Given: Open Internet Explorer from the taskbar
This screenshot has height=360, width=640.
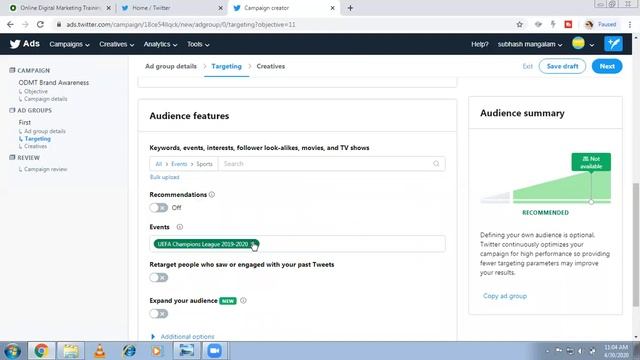Looking at the screenshot, I should [x=129, y=351].
